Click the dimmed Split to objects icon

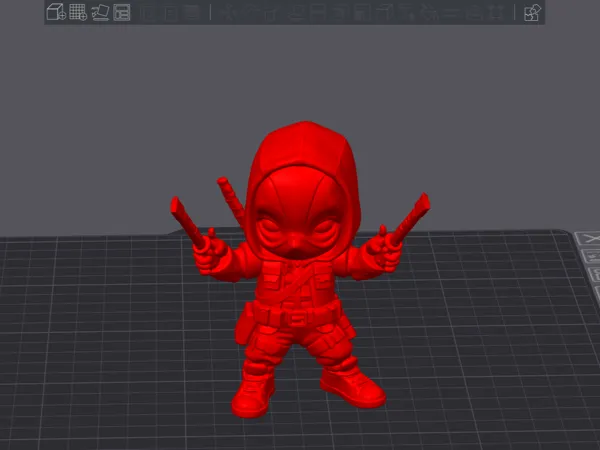pos(147,13)
